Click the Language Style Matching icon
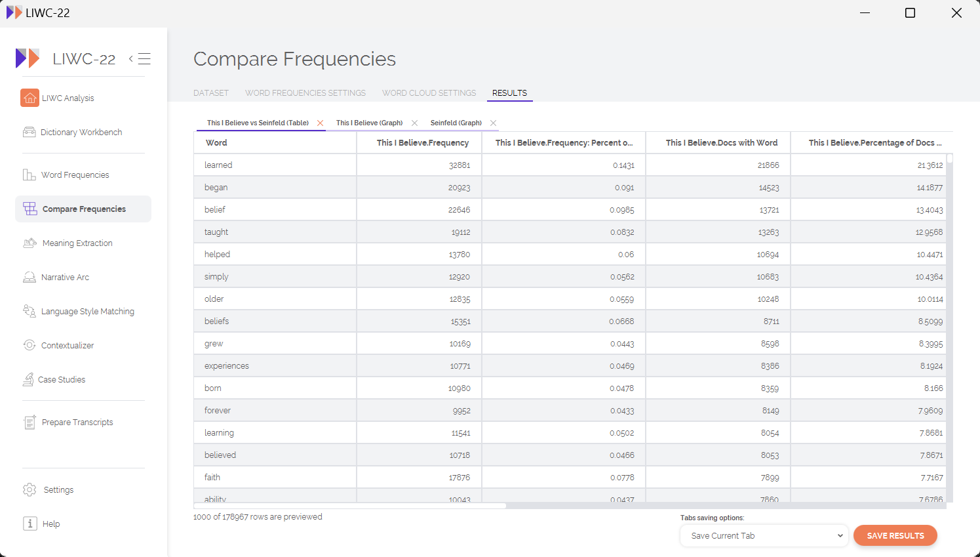Image resolution: width=980 pixels, height=557 pixels. point(29,311)
